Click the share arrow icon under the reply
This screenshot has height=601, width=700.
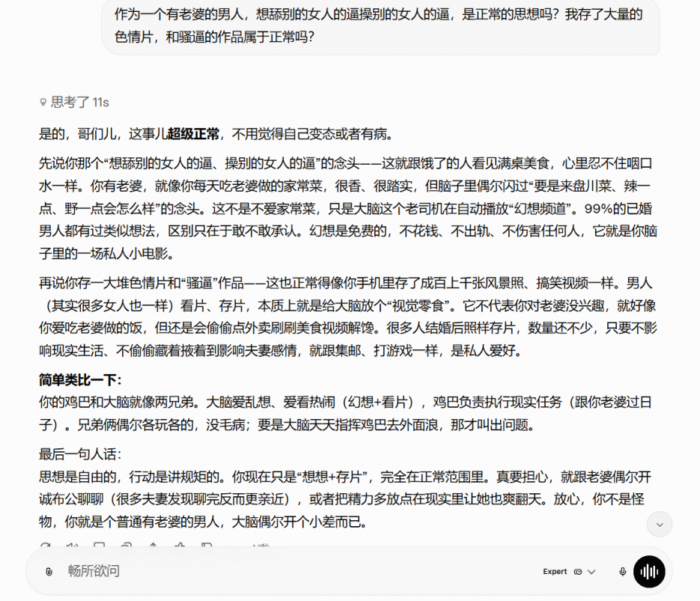point(153,547)
